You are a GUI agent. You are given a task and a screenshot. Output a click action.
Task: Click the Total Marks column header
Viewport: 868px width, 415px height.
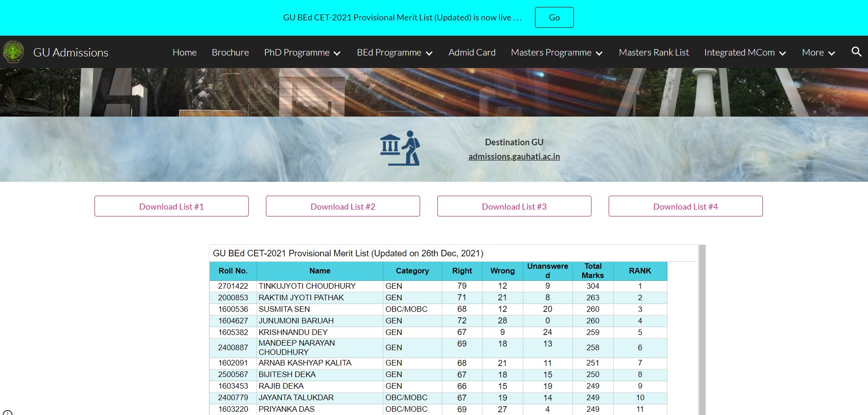[x=593, y=271]
